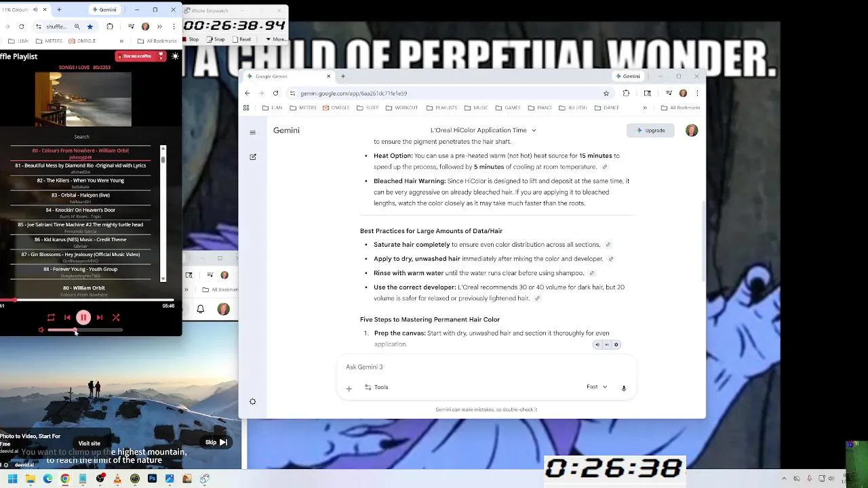Viewport: 868px width, 488px height.
Task: Select 88 - Forever Young - Youth Group
Action: pos(81,272)
